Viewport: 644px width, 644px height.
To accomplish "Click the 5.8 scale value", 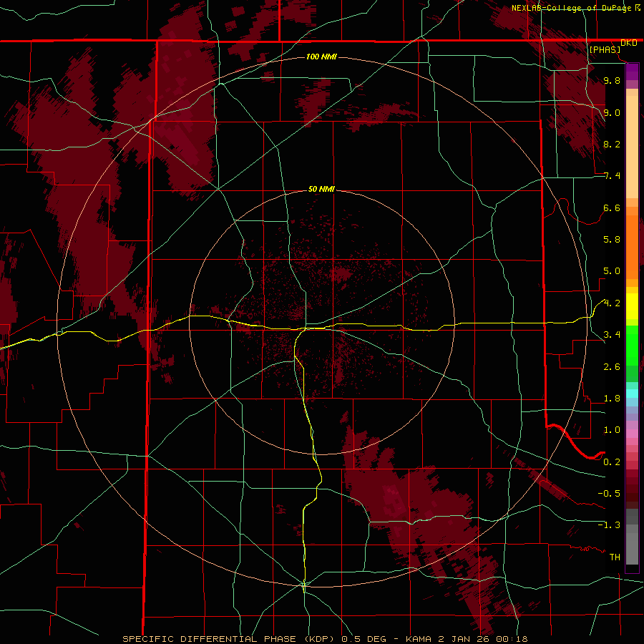I will pyautogui.click(x=612, y=240).
